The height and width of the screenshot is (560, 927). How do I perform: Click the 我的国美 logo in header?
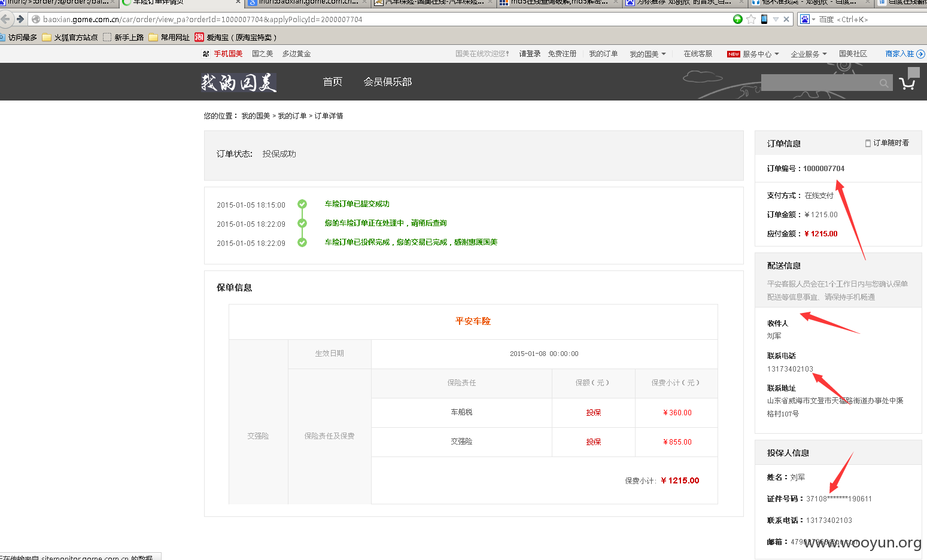tap(239, 82)
